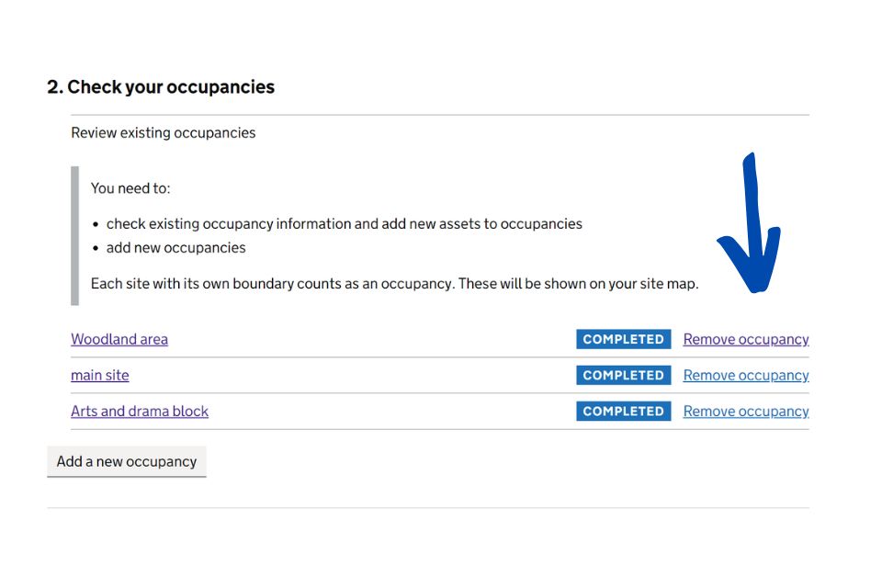Remove the main site occupancy
This screenshot has width=882, height=588.
click(x=745, y=375)
